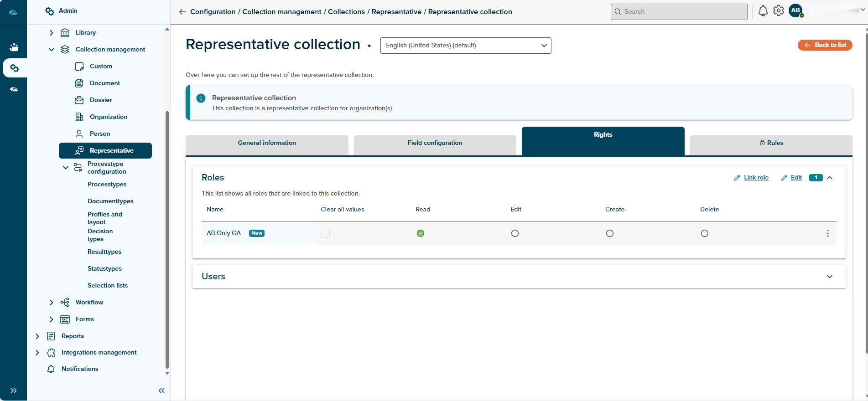868x401 pixels.
Task: Expand the far-left rail using double-chevron icon
Action: click(13, 391)
